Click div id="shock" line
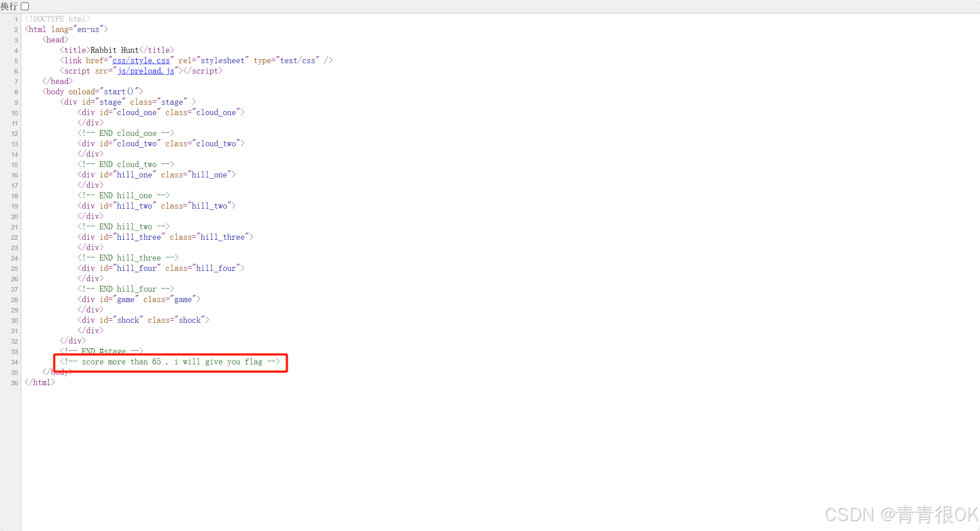This screenshot has width=980, height=531. (x=143, y=320)
